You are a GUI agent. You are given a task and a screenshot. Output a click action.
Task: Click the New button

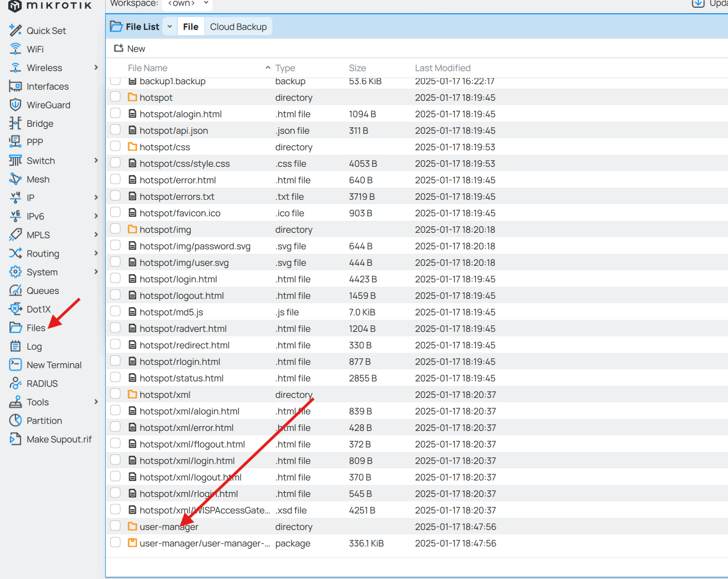pos(130,48)
